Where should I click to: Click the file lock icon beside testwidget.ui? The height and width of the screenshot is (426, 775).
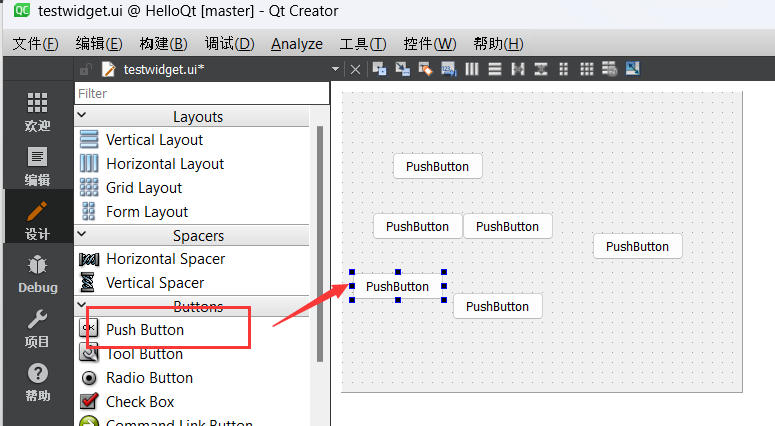tap(86, 70)
